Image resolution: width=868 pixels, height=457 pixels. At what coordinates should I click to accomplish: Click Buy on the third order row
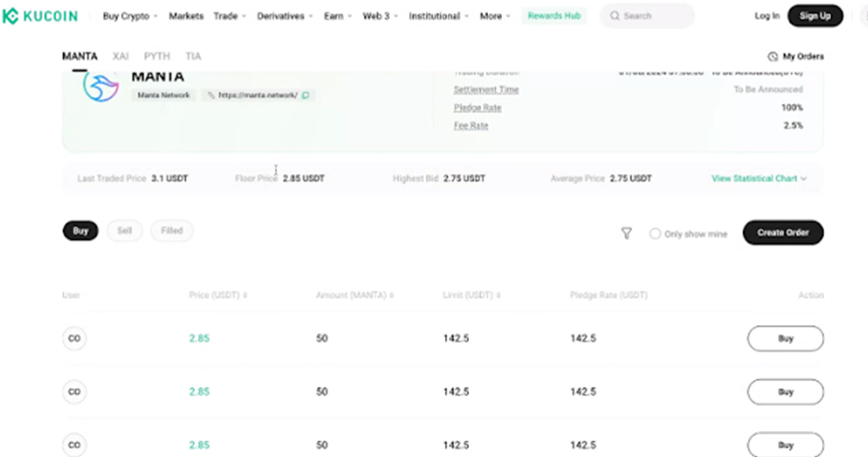(x=786, y=445)
